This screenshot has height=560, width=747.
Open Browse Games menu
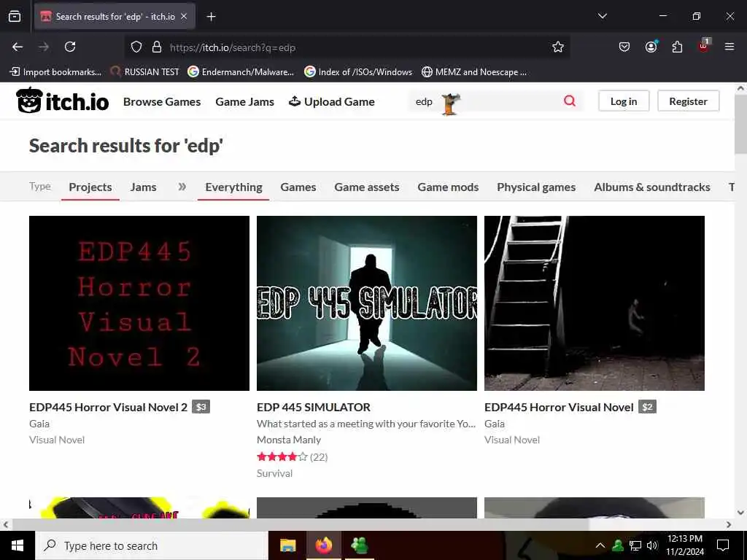tap(162, 101)
